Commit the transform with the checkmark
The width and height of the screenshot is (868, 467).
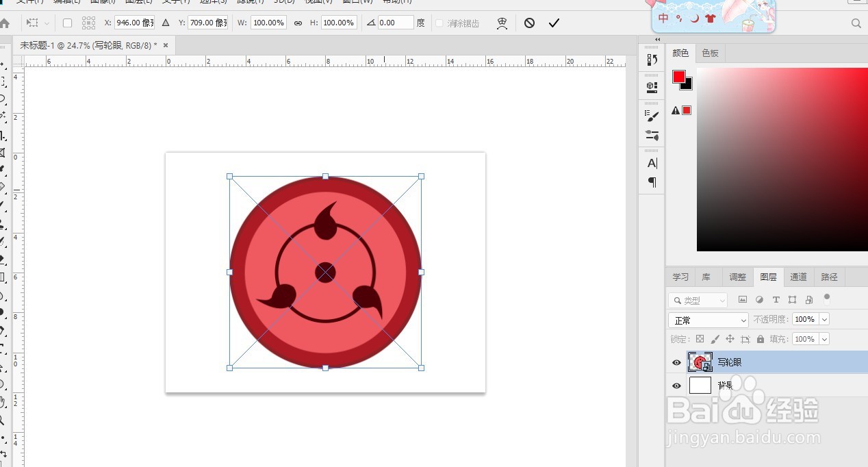coord(554,23)
